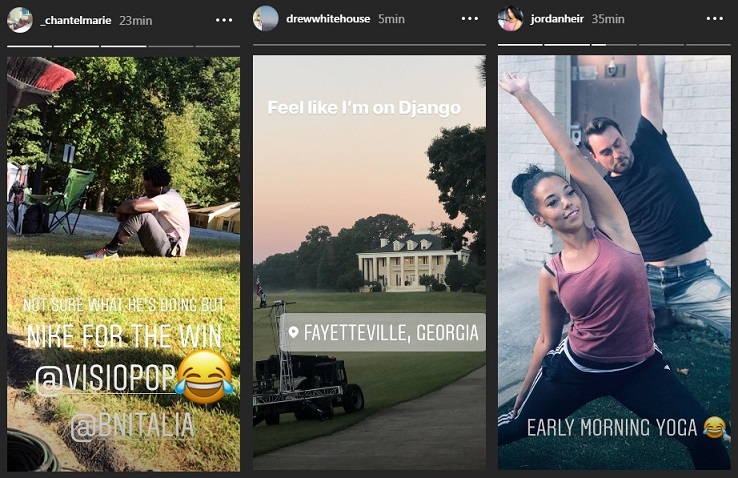Open more options for _chantelmarie's story

click(x=224, y=20)
